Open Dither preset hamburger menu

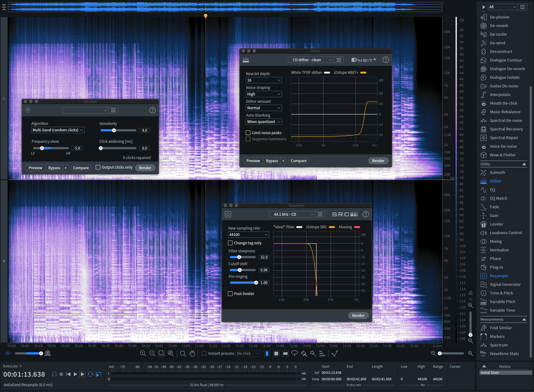339,60
